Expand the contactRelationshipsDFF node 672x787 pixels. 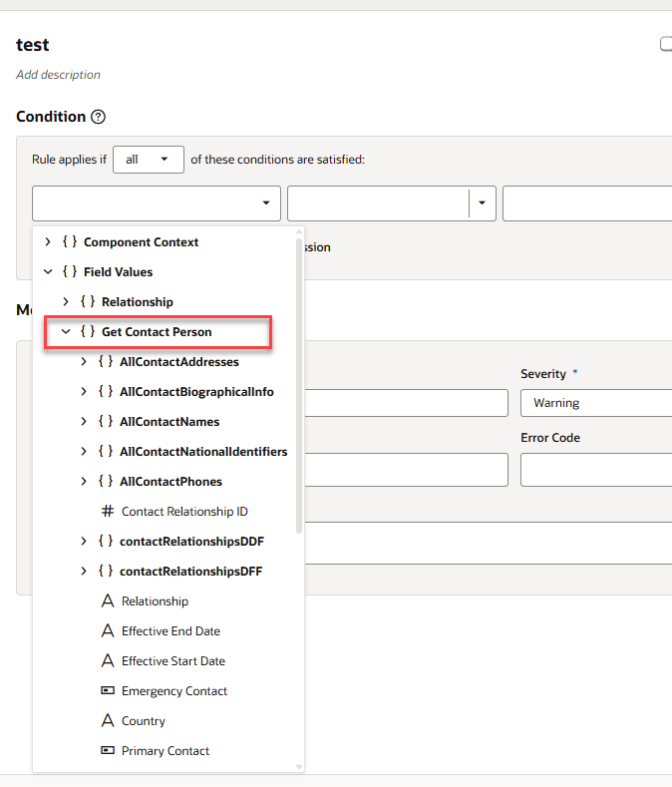point(84,572)
